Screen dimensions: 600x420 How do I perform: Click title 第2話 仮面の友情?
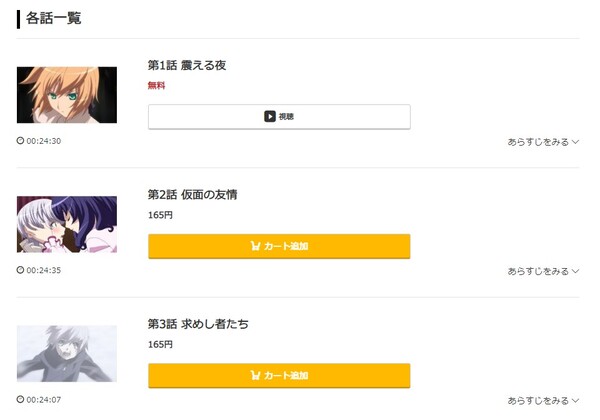click(192, 194)
